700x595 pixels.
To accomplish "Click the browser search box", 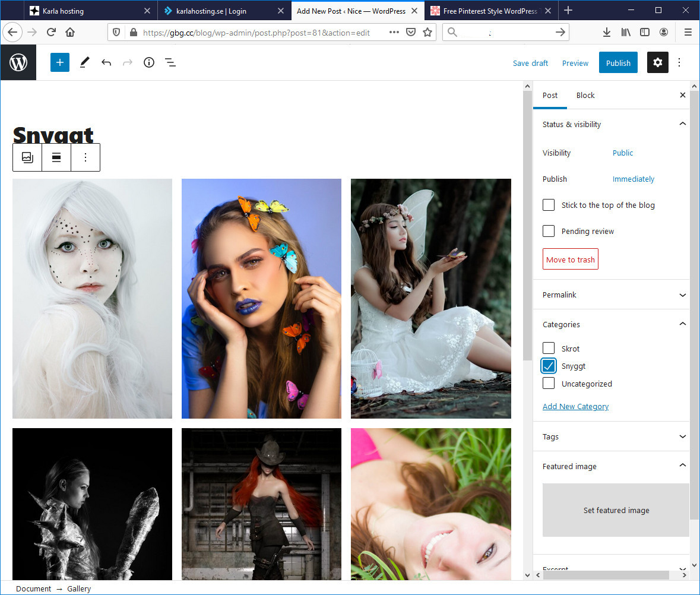I will [x=506, y=32].
